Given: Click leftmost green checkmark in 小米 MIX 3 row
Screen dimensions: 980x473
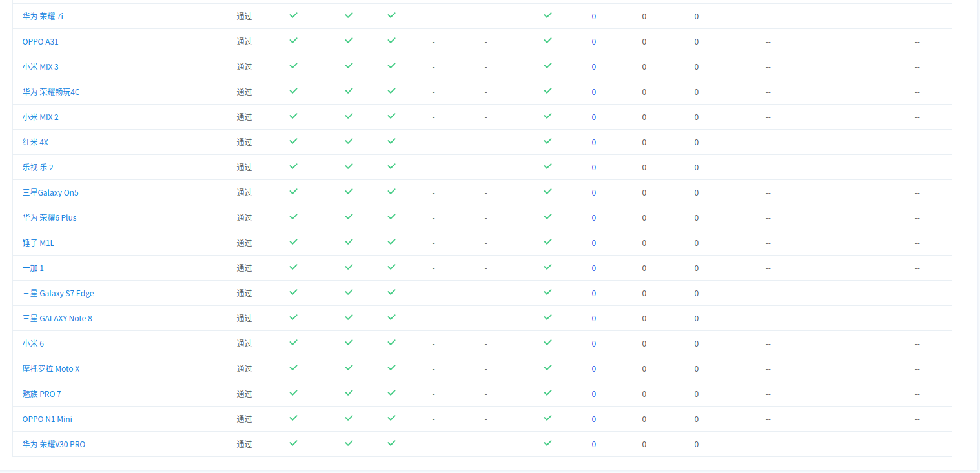Looking at the screenshot, I should (293, 65).
